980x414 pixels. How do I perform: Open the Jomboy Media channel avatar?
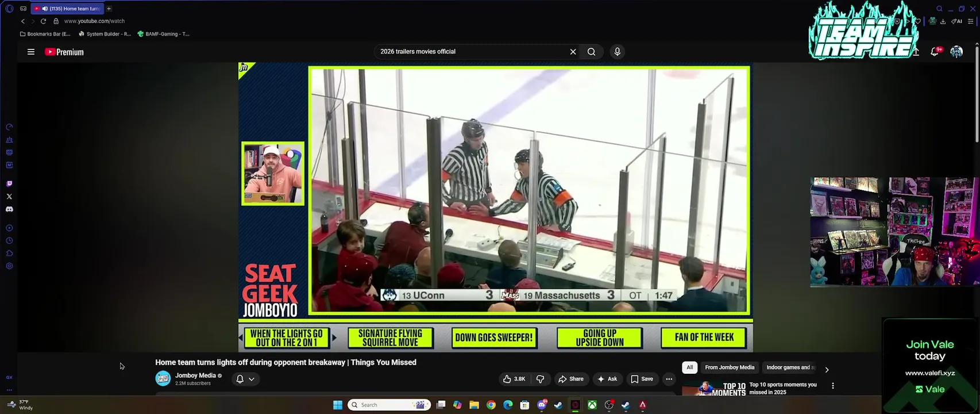(163, 379)
